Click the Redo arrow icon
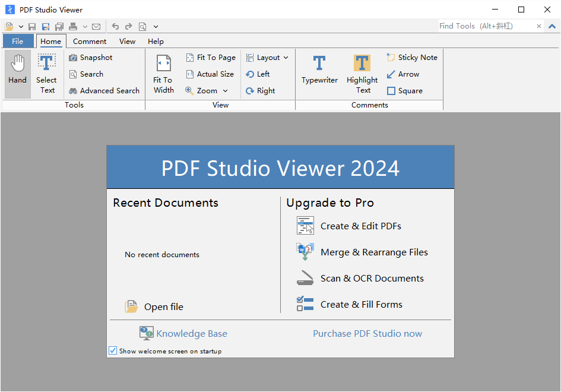This screenshot has width=561, height=392. pyautogui.click(x=128, y=27)
